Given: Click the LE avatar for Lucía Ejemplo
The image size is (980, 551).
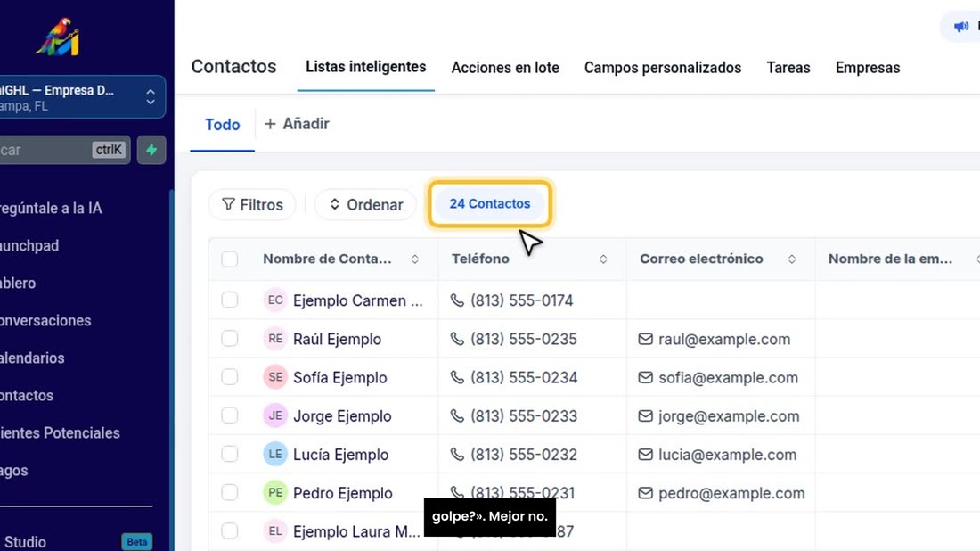Looking at the screenshot, I should pyautogui.click(x=275, y=454).
